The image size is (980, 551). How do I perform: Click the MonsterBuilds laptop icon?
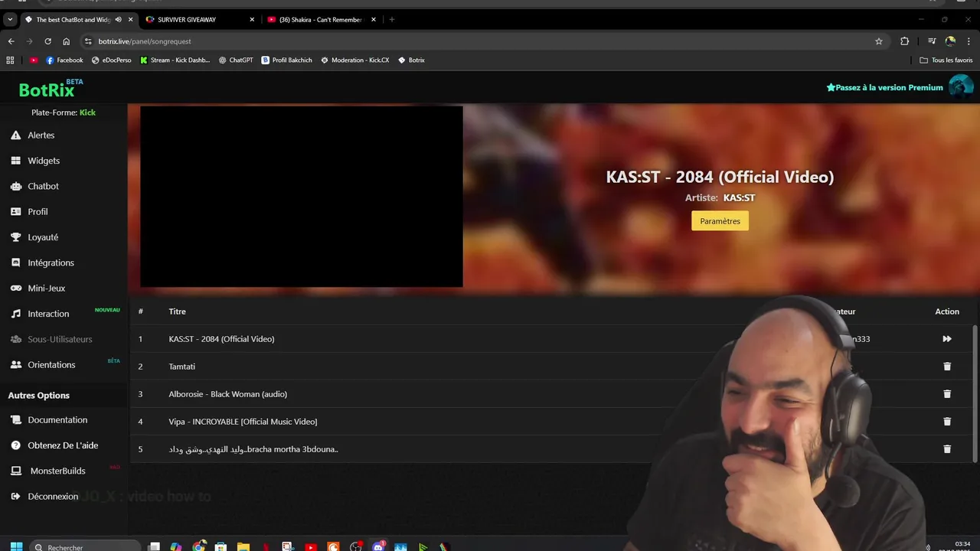coord(15,471)
